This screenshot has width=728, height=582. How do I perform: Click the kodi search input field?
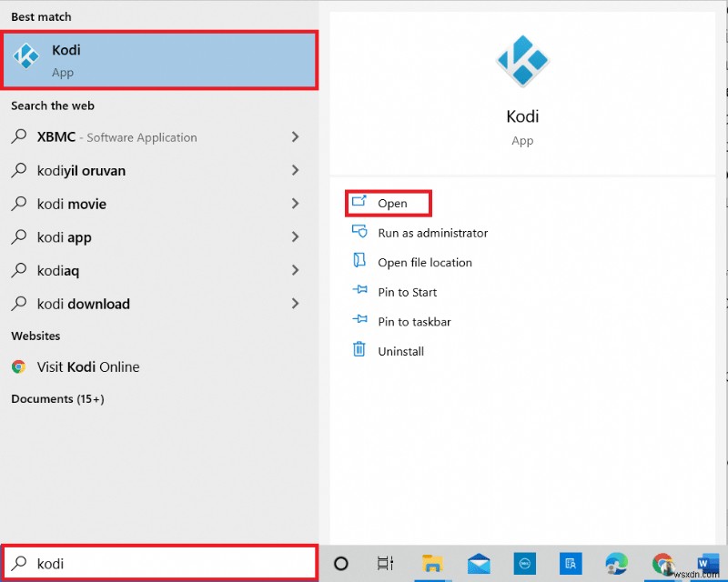click(x=159, y=563)
